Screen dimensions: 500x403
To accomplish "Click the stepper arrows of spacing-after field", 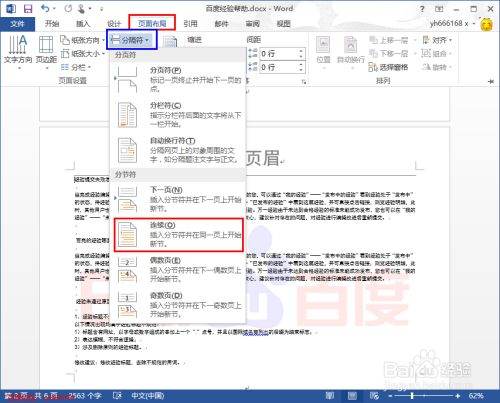I will (301, 67).
